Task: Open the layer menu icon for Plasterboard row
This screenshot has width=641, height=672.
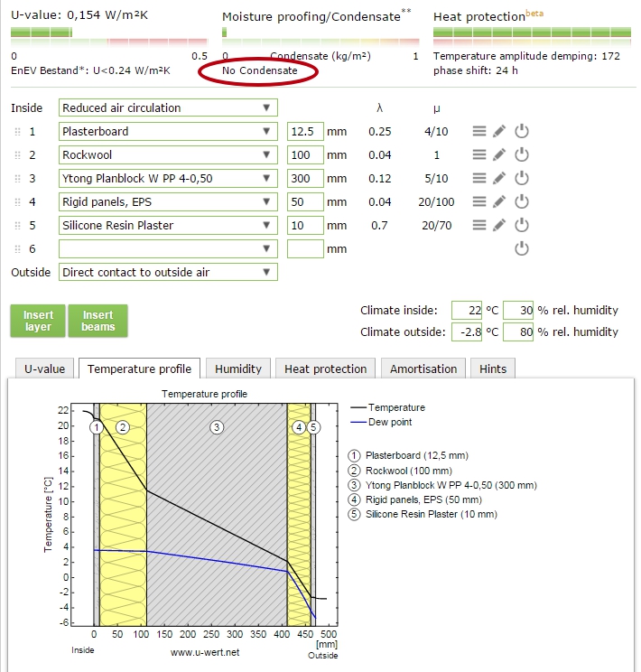Action: click(x=479, y=131)
